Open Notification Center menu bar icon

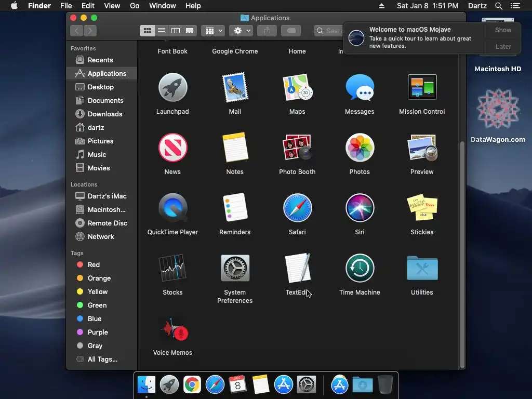[515, 6]
